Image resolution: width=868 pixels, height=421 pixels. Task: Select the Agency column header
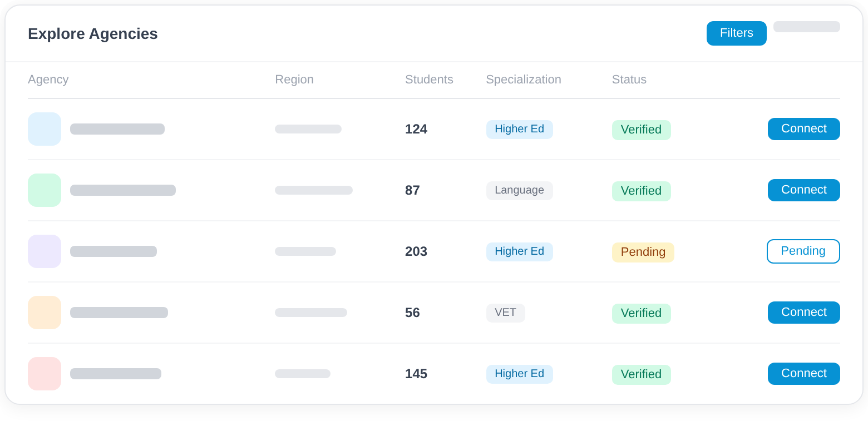tap(48, 80)
